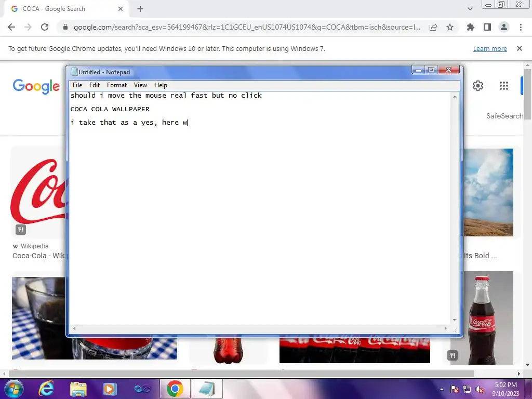This screenshot has width=532, height=399.
Task: Open Chrome extensions puzzle icon
Action: pos(471,27)
